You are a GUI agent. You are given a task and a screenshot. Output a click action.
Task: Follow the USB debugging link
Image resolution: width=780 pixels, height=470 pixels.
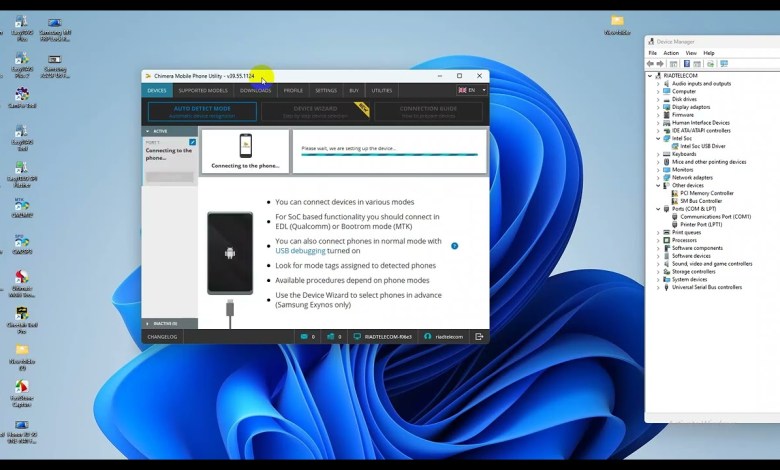point(300,251)
